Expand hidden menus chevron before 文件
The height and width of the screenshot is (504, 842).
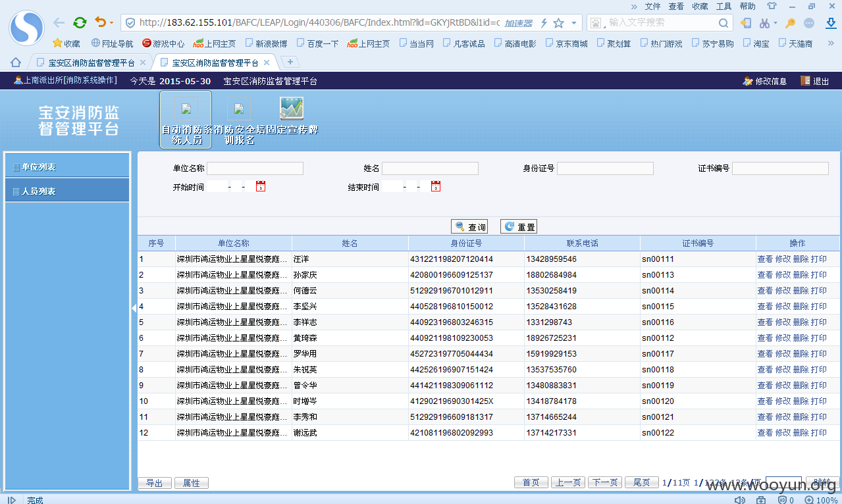click(x=634, y=7)
